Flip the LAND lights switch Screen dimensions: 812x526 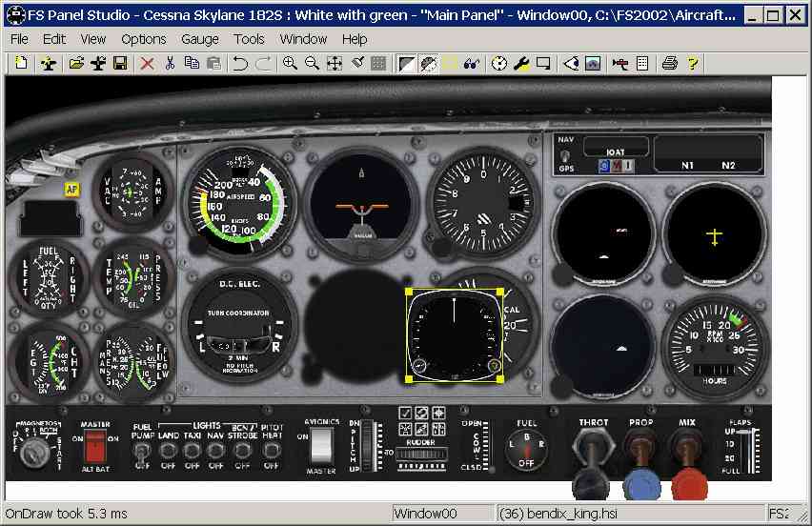pos(168,452)
